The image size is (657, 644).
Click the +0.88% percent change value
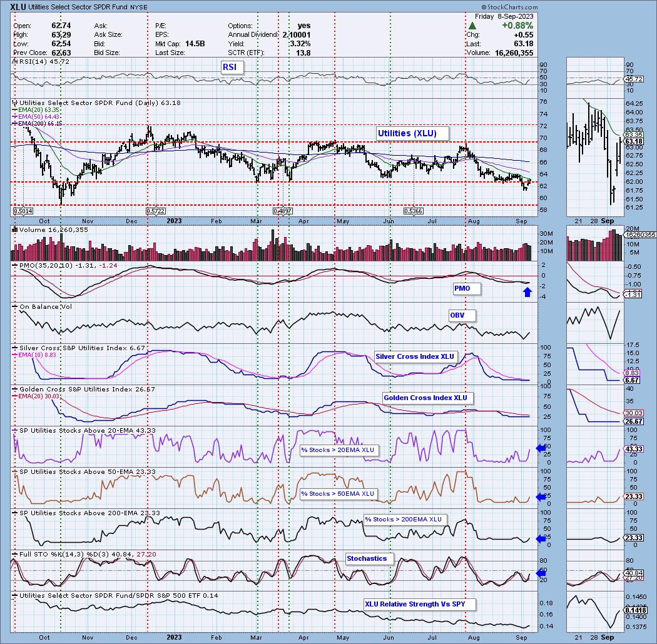(x=517, y=26)
